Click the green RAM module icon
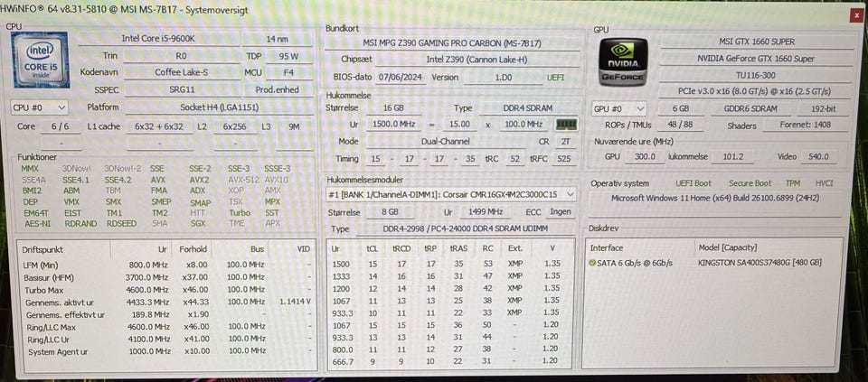Viewport: 868px width, 382px height. click(566, 125)
